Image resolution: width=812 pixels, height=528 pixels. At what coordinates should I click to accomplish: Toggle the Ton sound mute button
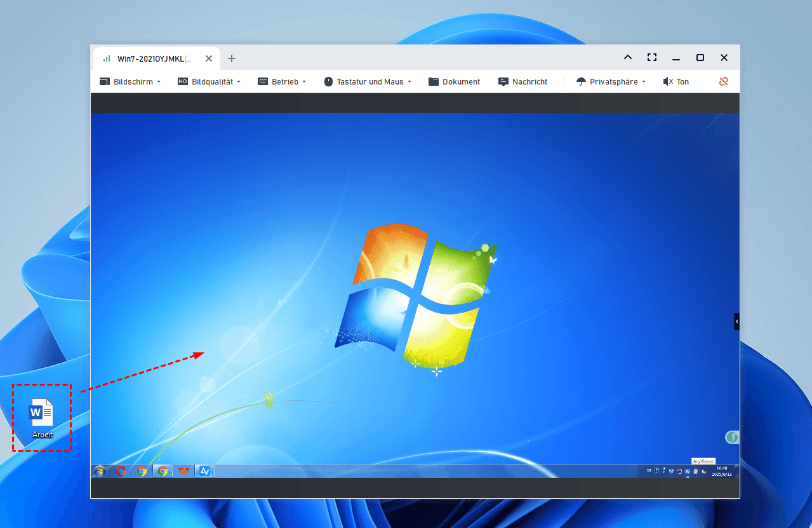coord(676,81)
